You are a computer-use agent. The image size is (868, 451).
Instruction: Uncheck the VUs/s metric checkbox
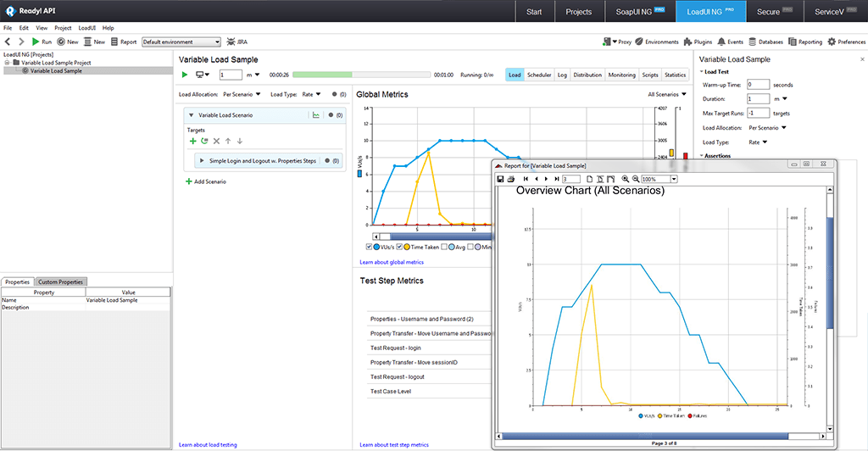pos(369,247)
